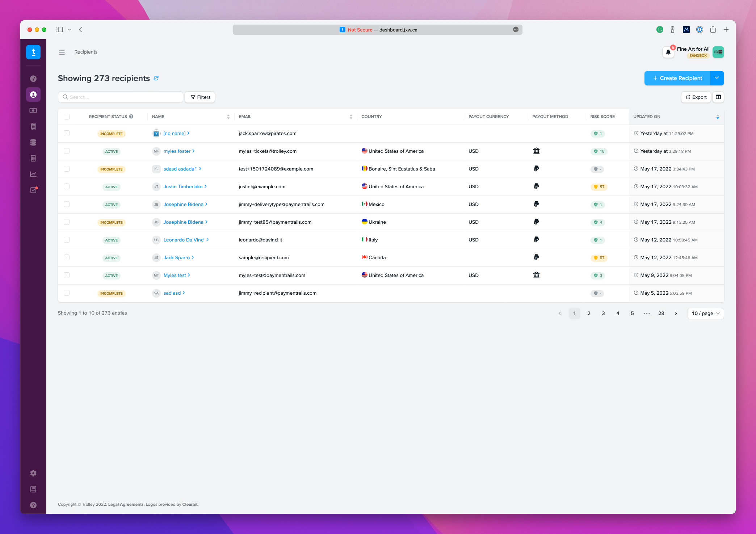Open Justin Timberlake recipient link

point(183,186)
